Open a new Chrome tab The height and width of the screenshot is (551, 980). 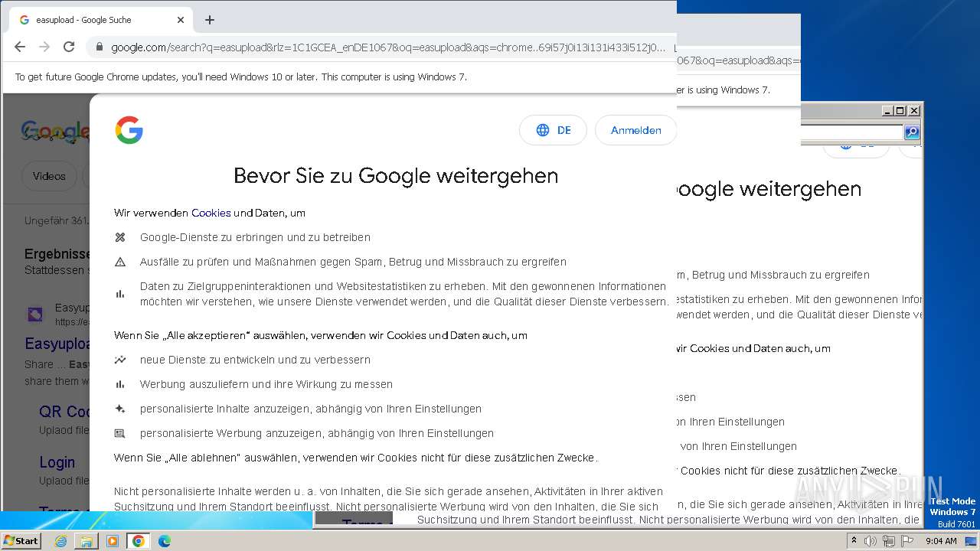pos(210,20)
